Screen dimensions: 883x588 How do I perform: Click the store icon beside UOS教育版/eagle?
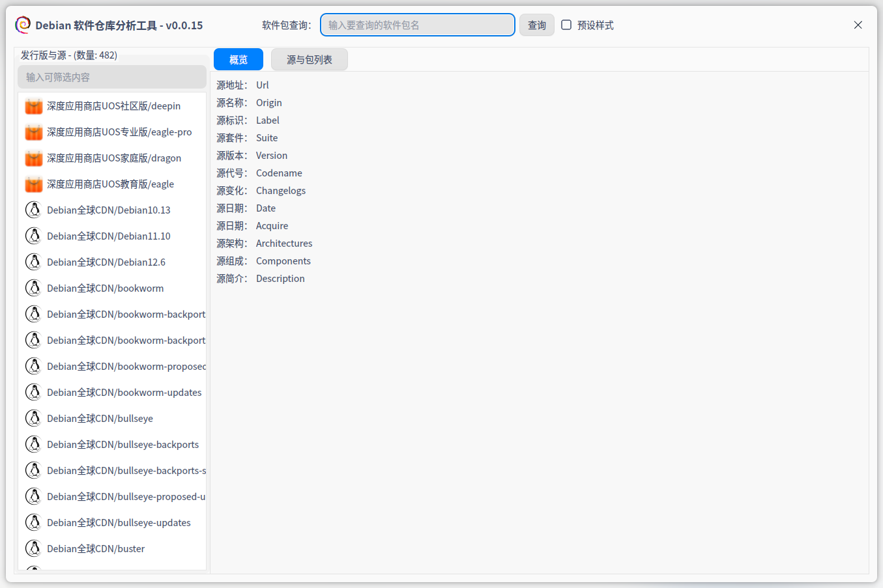pos(34,184)
